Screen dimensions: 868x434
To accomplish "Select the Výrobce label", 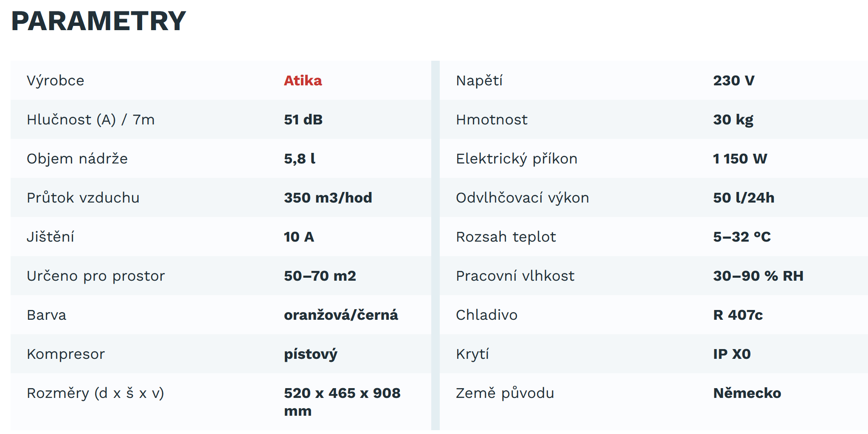I will tap(55, 81).
